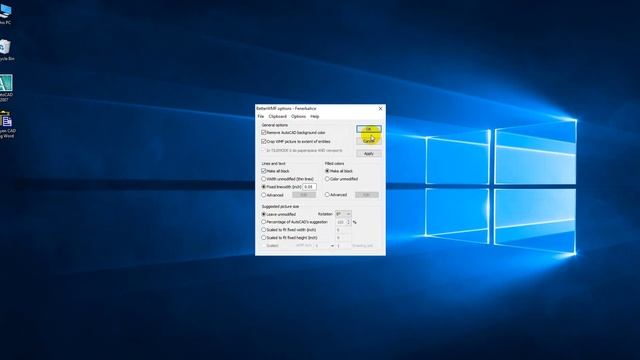Open the Help menu
640x360 pixels.
click(315, 117)
